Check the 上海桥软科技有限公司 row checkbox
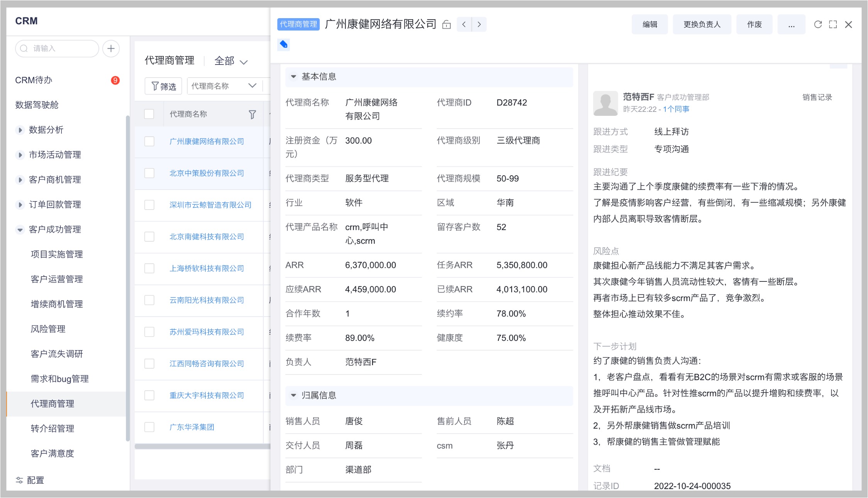868x498 pixels. point(149,268)
